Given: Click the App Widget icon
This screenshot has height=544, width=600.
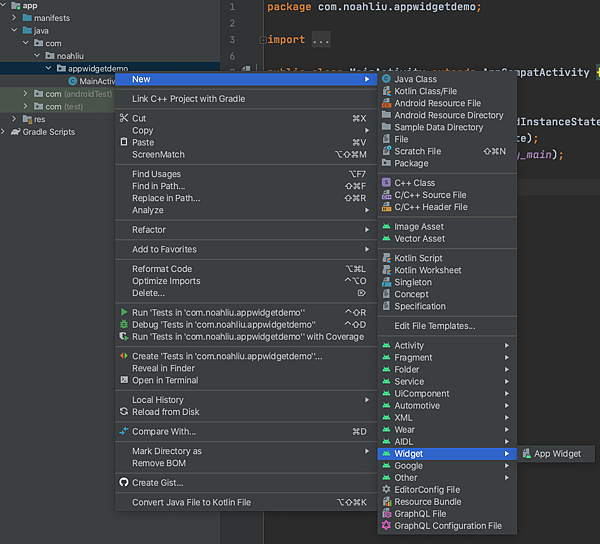Looking at the screenshot, I should coord(527,453).
